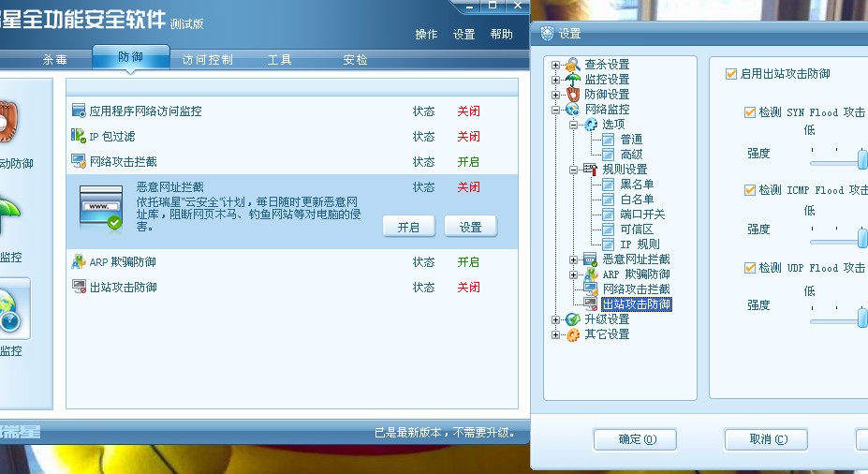The width and height of the screenshot is (868, 474).
Task: Click the 规则设置 hammer tree icon
Action: (x=591, y=169)
